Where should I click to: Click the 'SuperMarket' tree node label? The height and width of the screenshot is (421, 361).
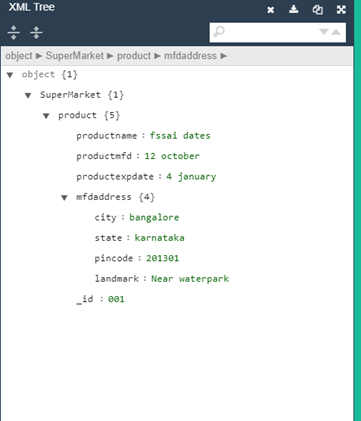coord(70,95)
